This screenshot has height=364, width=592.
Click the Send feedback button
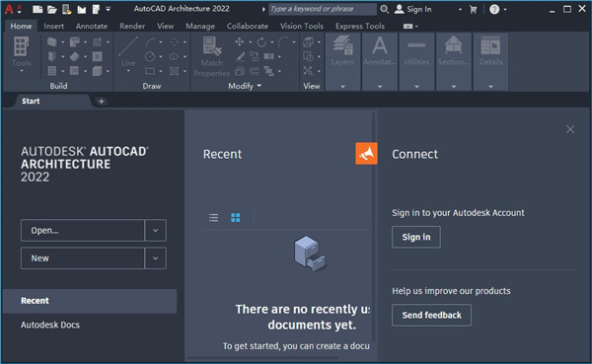tap(431, 315)
